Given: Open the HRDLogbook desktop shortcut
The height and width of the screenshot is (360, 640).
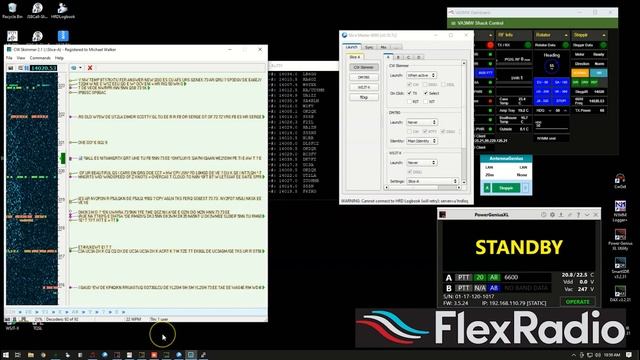Looking at the screenshot, I should pos(62,11).
